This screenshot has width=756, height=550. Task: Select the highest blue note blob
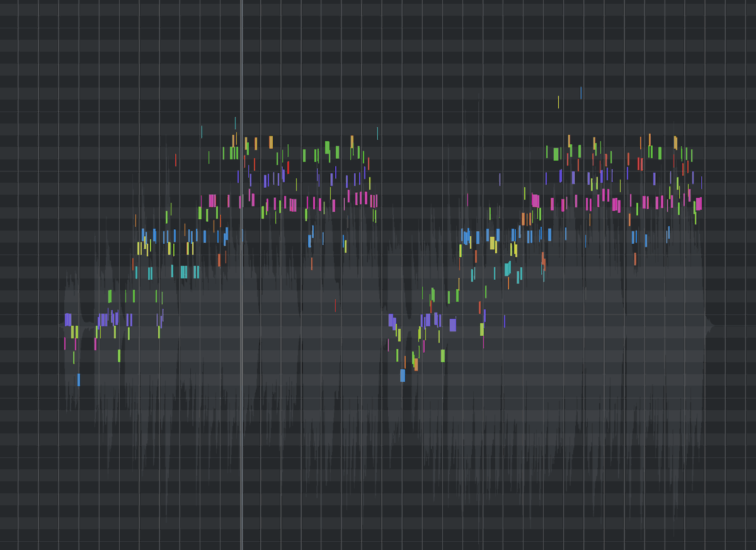[581, 93]
